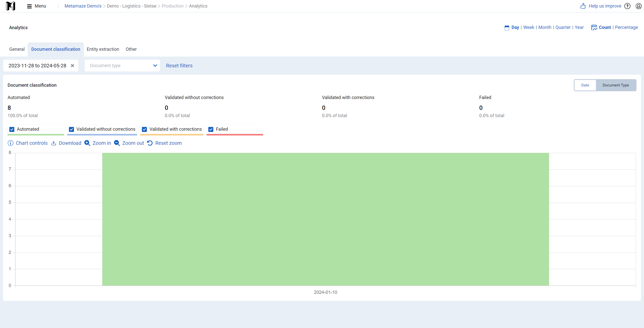
Task: Select Quarter granularity
Action: [563, 27]
